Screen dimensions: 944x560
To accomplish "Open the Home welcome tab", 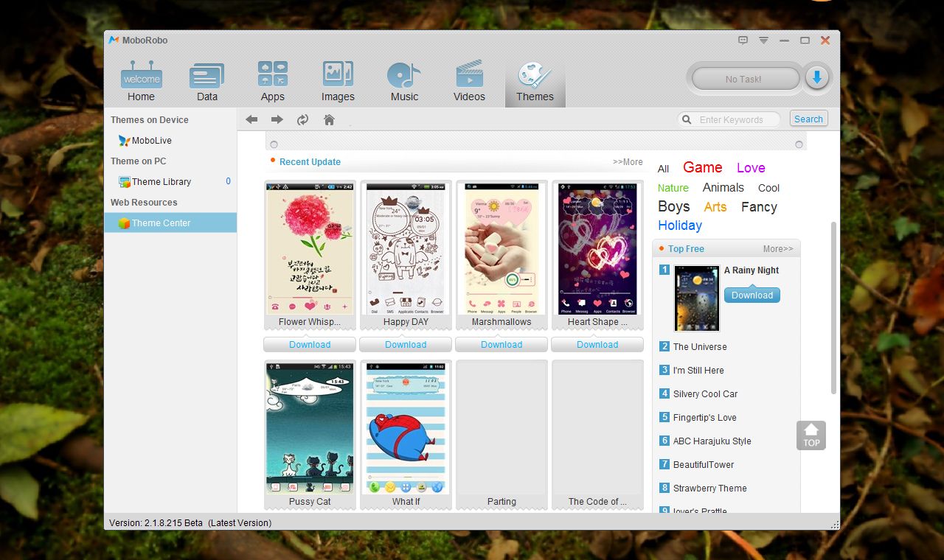I will pos(141,81).
